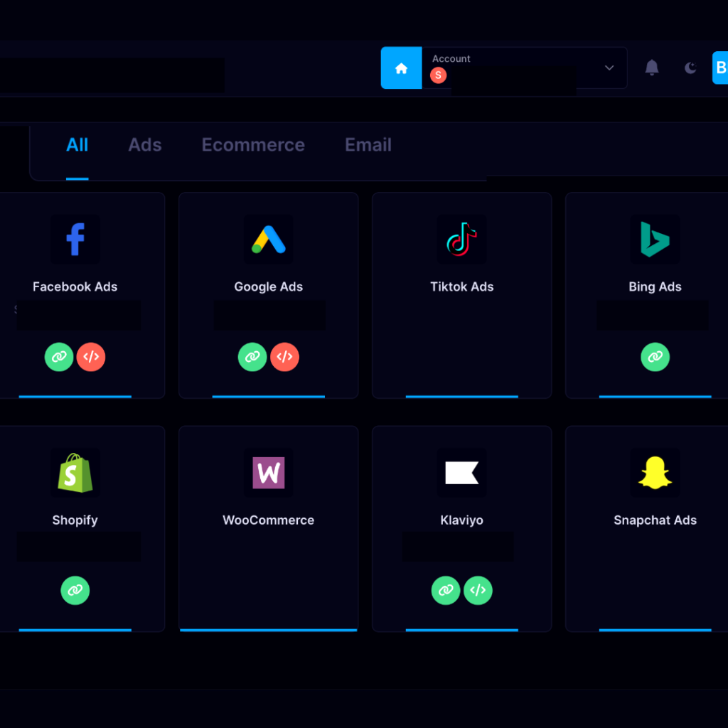Viewport: 728px width, 728px height.
Task: Open notifications via the bell icon
Action: (652, 68)
